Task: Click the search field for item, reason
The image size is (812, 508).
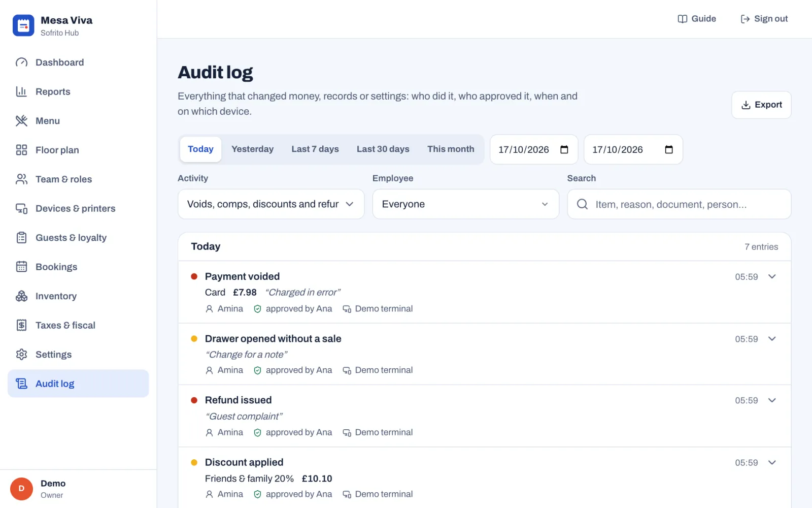Action: (679, 204)
